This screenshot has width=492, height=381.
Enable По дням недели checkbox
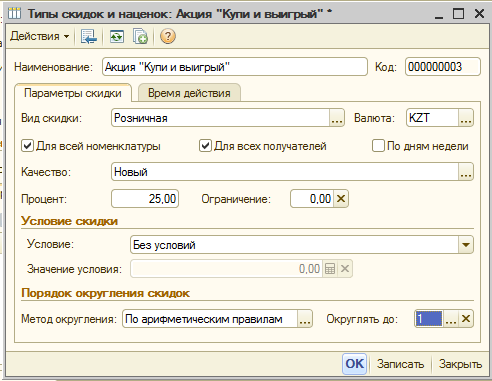coord(378,146)
